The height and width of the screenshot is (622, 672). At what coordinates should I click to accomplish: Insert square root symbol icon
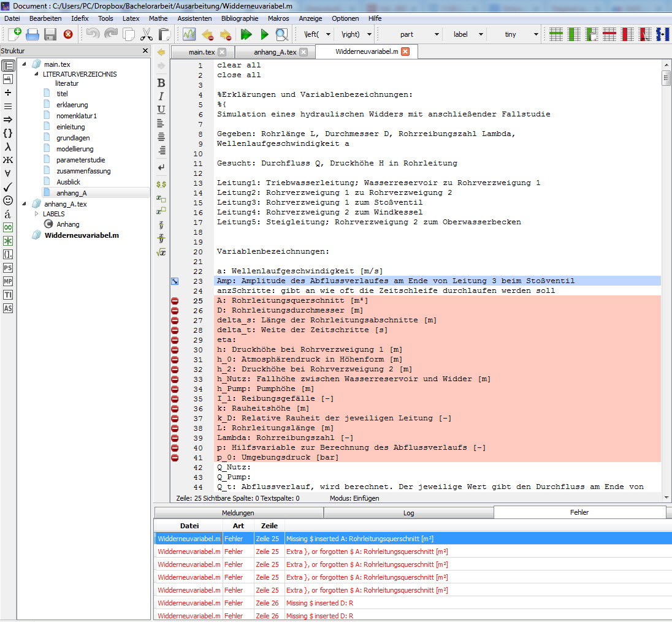tap(161, 252)
